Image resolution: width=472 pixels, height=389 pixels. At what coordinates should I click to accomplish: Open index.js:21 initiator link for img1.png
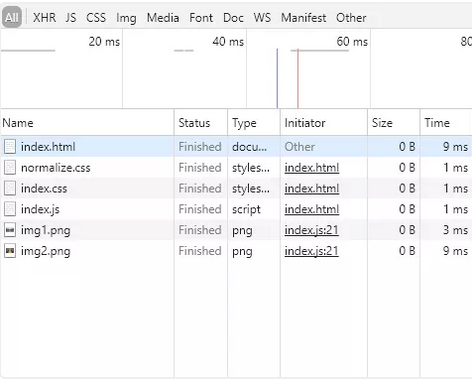(x=311, y=230)
